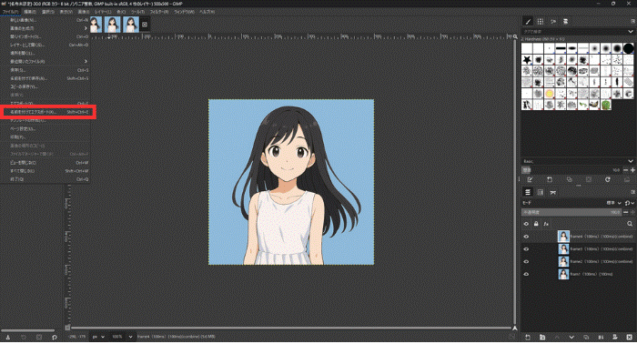Click the navigate image icon at canvas corner
The height and width of the screenshot is (364, 637).
coord(515,328)
